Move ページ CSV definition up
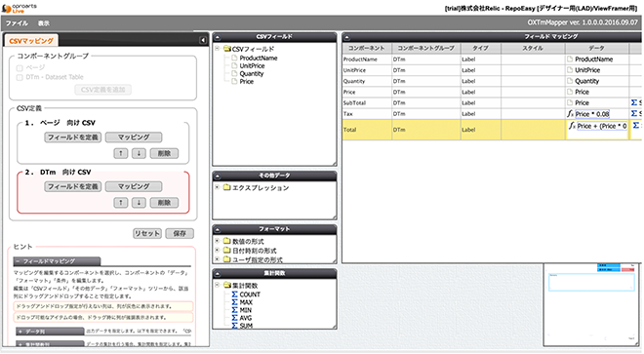Screen dimensions: 644x354 [121, 153]
